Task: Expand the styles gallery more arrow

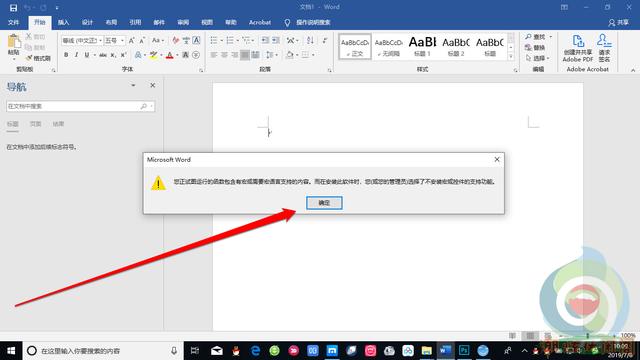Action: click(511, 57)
